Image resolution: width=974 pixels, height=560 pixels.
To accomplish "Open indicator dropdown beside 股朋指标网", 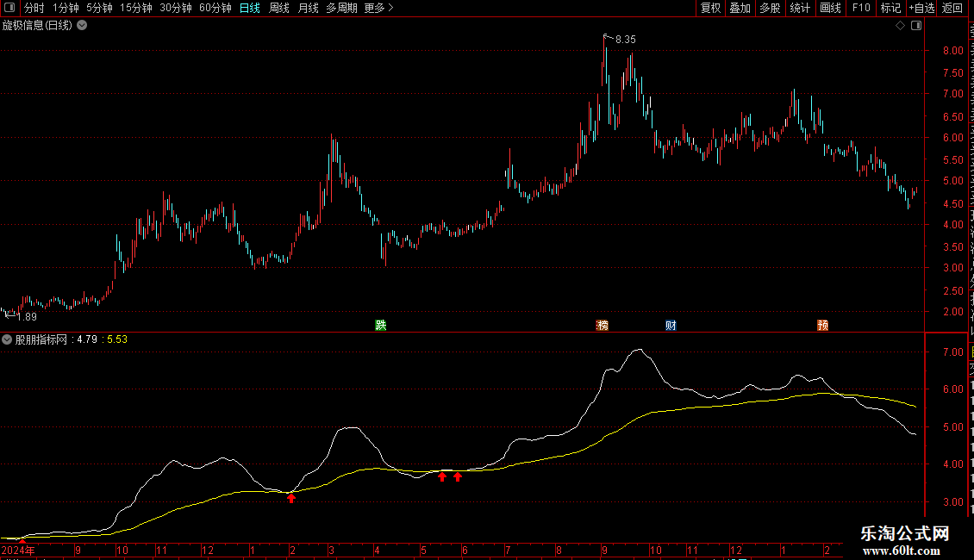I will (x=7, y=339).
